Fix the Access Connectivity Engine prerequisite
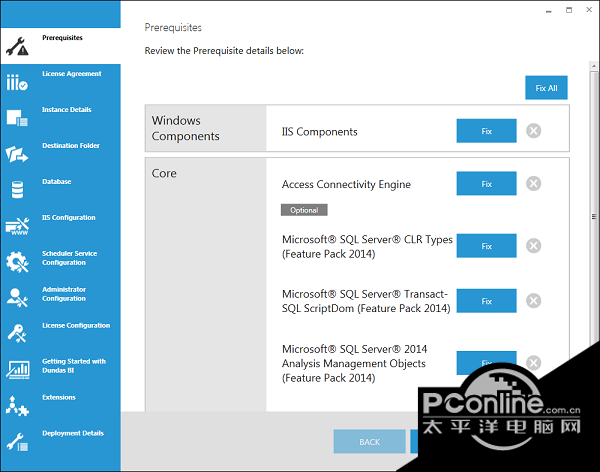The height and width of the screenshot is (472, 600). coord(486,183)
